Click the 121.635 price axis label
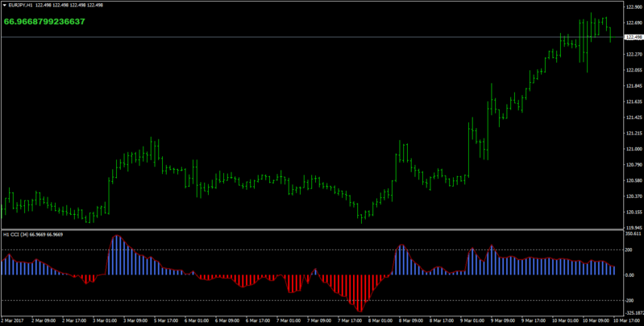This screenshot has width=644, height=326. [x=634, y=101]
